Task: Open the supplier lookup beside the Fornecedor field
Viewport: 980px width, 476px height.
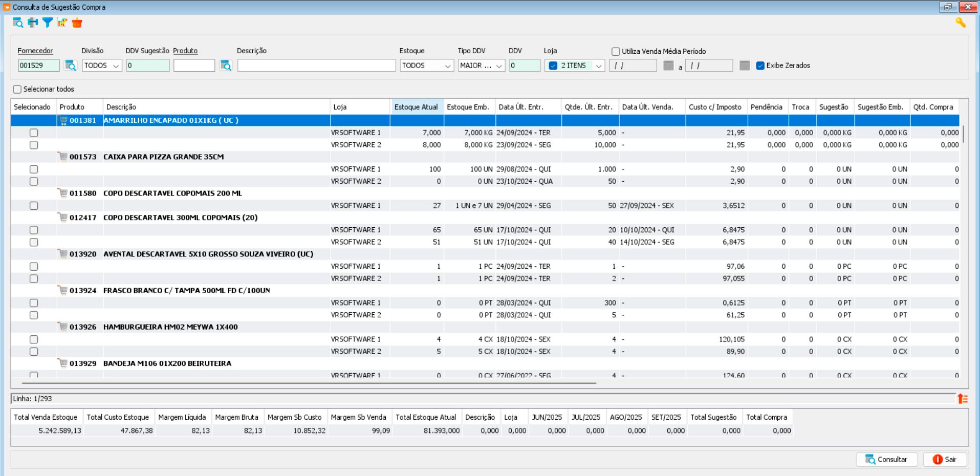Action: click(x=70, y=66)
